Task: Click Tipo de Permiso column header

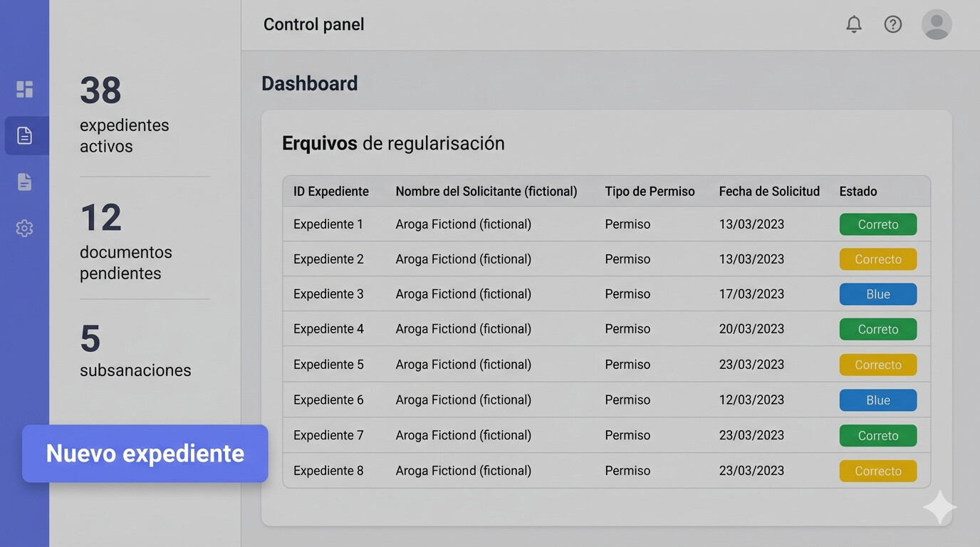Action: tap(650, 192)
